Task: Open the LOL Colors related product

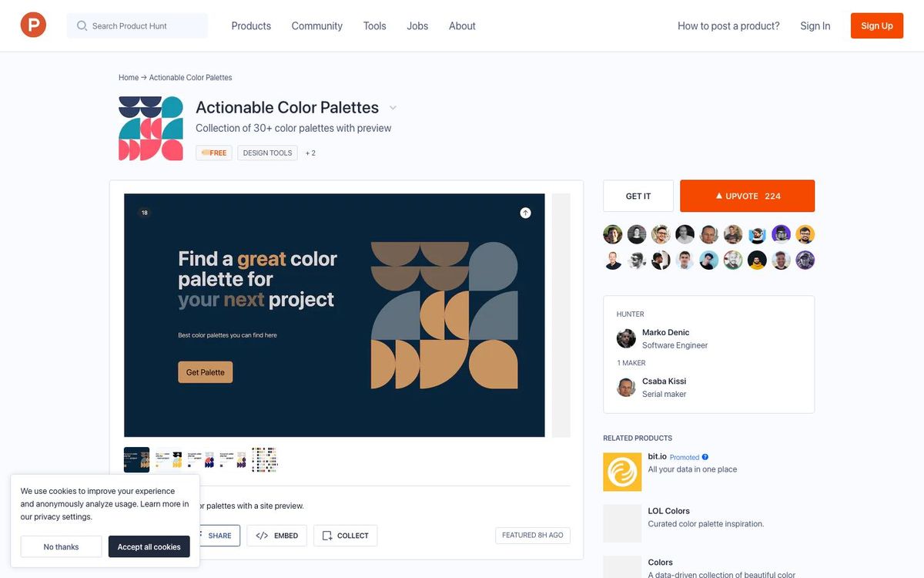Action: coord(669,511)
